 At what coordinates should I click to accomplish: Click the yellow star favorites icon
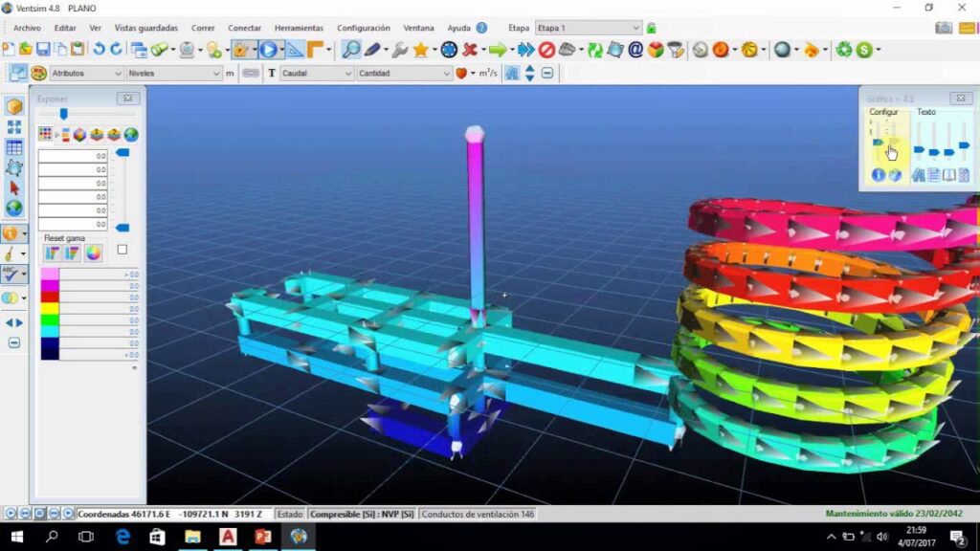[421, 50]
